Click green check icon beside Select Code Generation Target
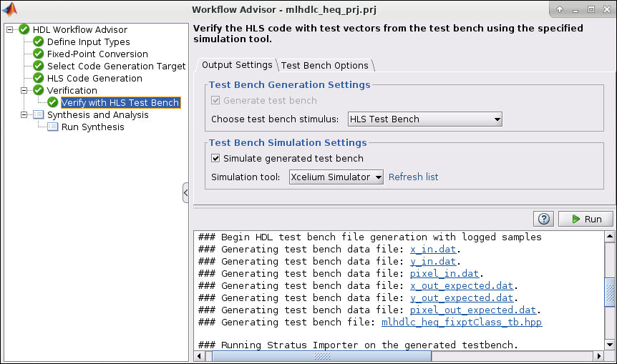The height and width of the screenshot is (364, 617). pyautogui.click(x=39, y=67)
